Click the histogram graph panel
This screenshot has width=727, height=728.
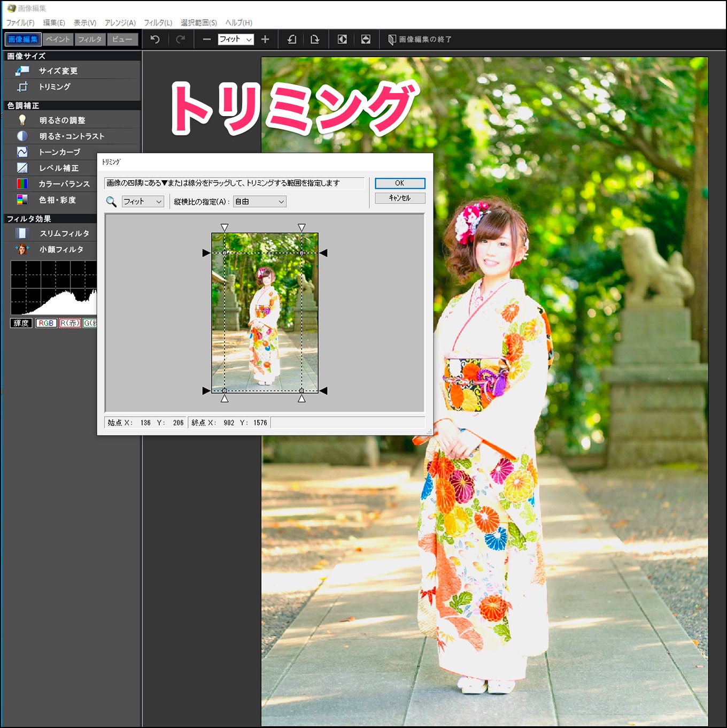[x=54, y=288]
